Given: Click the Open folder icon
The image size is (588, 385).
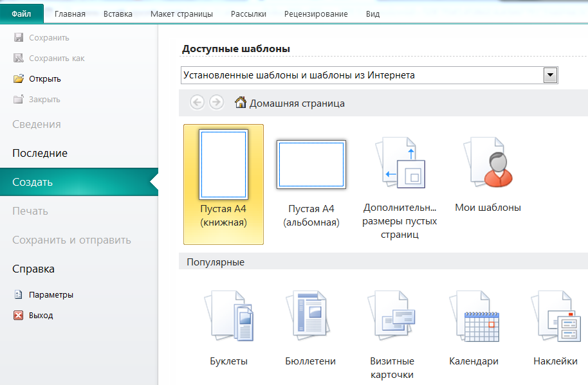Looking at the screenshot, I should [x=19, y=78].
